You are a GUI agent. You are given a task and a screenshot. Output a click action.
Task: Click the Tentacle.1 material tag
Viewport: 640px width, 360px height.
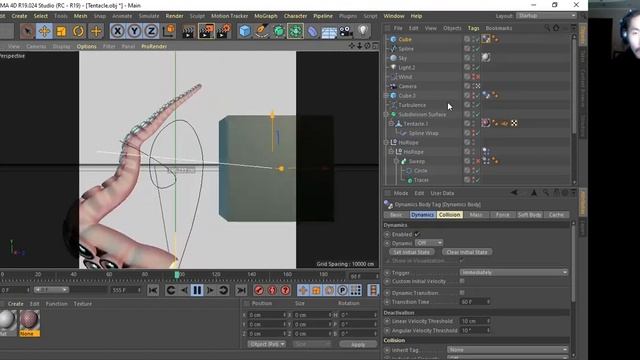[486, 123]
